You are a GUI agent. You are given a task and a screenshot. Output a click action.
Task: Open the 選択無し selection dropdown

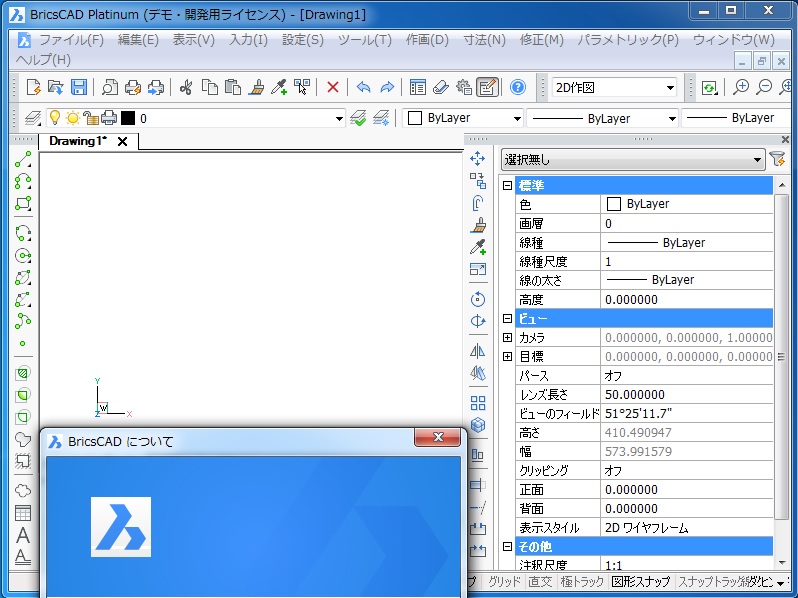[x=633, y=160]
